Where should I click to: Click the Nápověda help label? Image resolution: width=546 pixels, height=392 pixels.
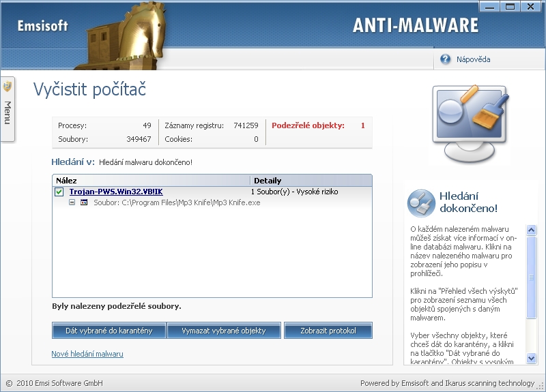pyautogui.click(x=473, y=59)
